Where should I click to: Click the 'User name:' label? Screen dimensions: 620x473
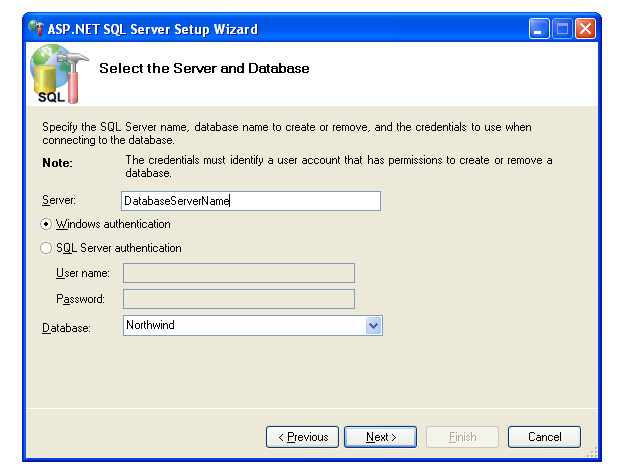point(83,273)
